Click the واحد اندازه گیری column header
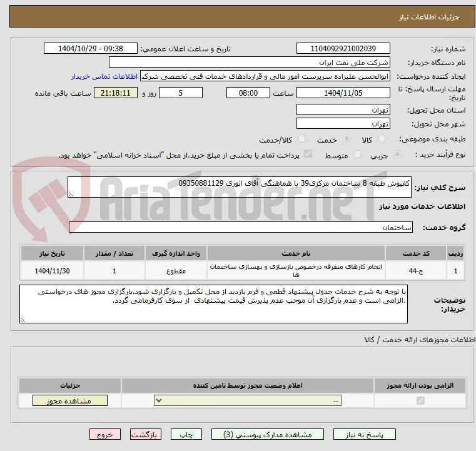Image resolution: width=476 pixels, height=451 pixels. click(x=176, y=253)
